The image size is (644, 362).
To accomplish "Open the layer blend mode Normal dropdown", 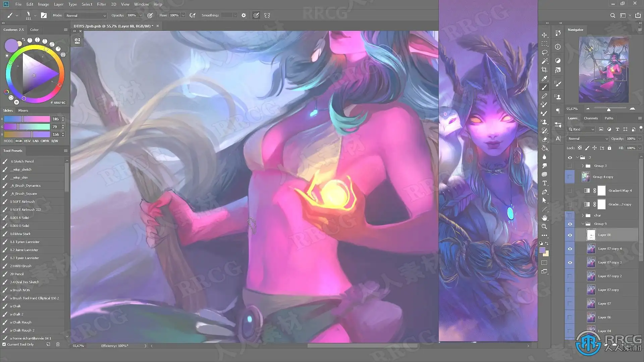I will 587,138.
